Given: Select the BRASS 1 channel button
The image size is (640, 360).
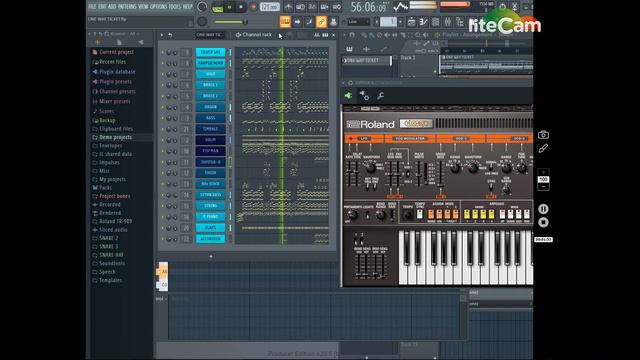Looking at the screenshot, I should point(210,85).
